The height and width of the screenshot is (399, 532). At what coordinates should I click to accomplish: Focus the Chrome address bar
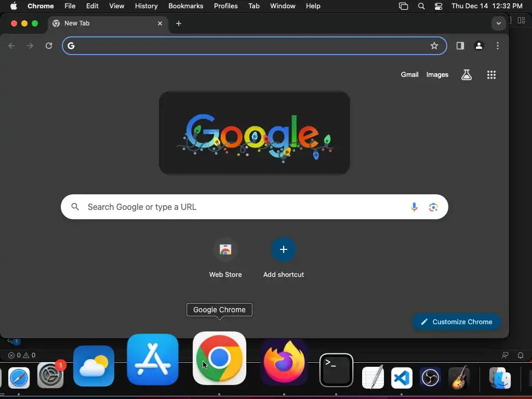coord(255,46)
